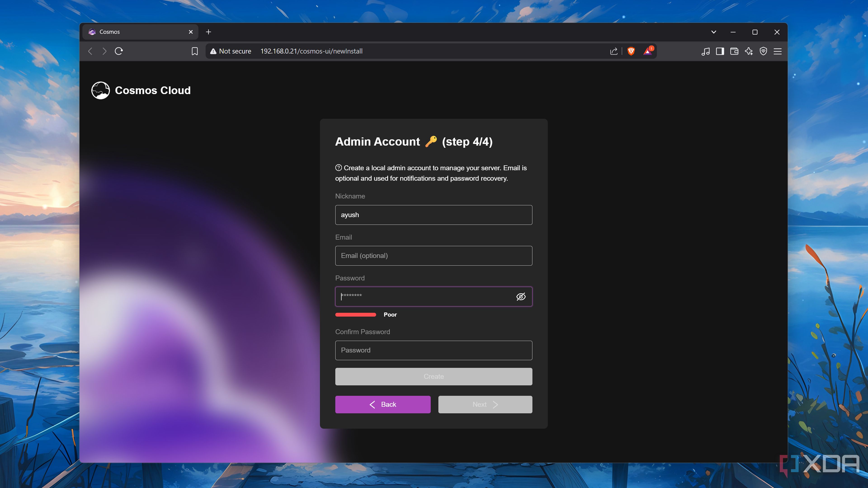The image size is (868, 488).
Task: Go forward using browser forward arrow
Action: tap(104, 51)
